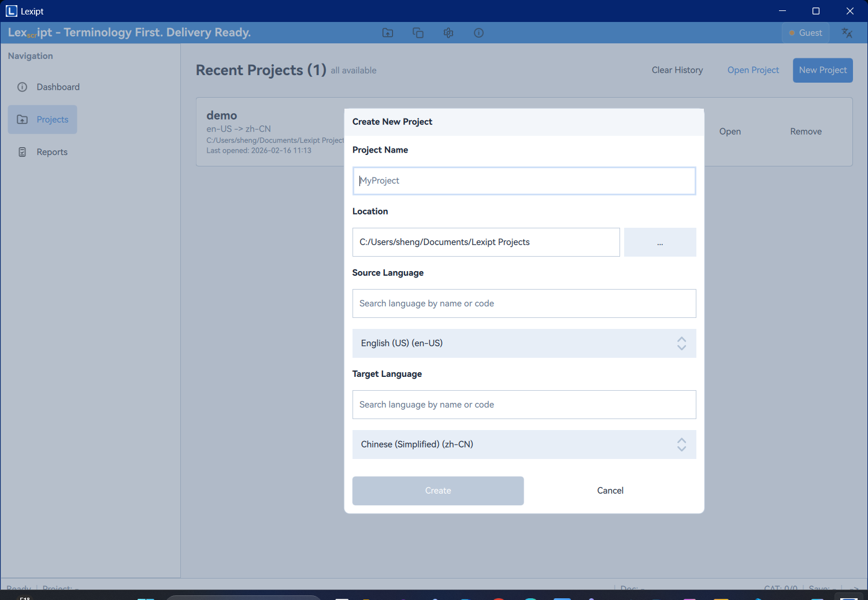Viewport: 868px width, 600px height.
Task: Click the Open Project link
Action: (x=752, y=70)
